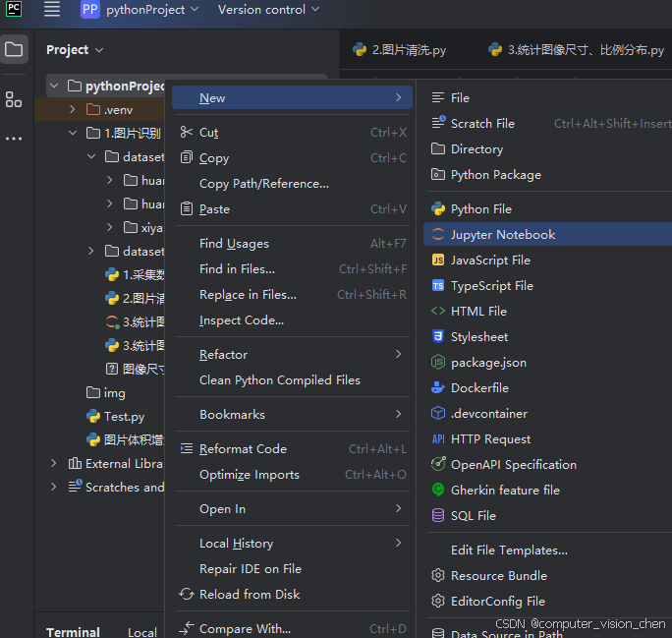Screen dimensions: 672x638
Task: Click the Python File logo icon
Action: coord(437,208)
